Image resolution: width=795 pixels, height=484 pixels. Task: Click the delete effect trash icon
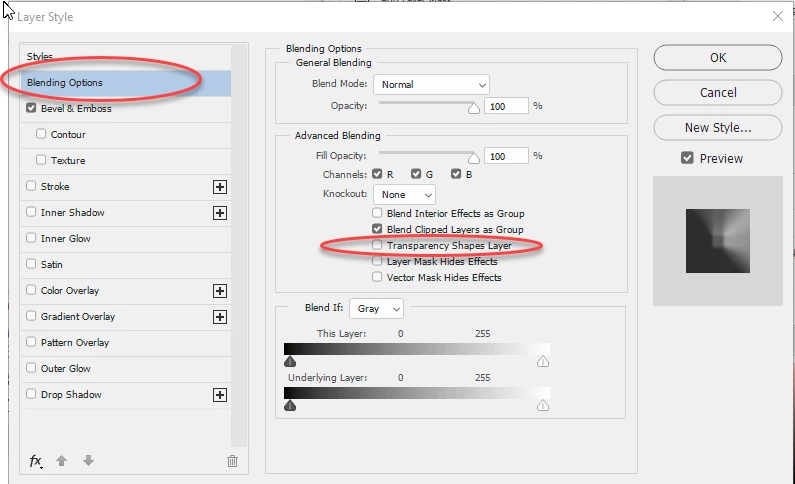coord(232,461)
